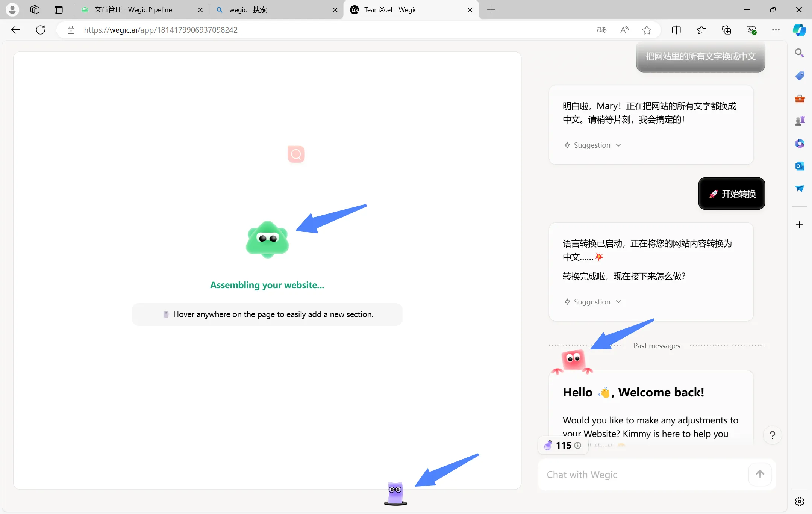This screenshot has height=514, width=812.
Task: Open the tools briefcase sidebar icon
Action: [x=800, y=98]
